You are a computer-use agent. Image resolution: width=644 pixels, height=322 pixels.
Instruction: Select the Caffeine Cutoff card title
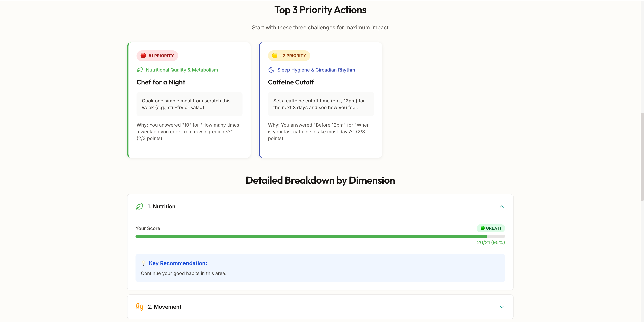291,82
